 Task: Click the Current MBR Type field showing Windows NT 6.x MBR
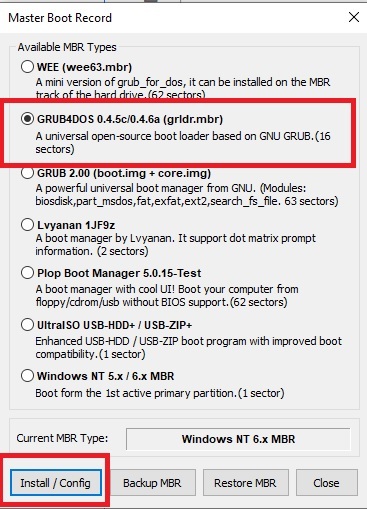238,439
